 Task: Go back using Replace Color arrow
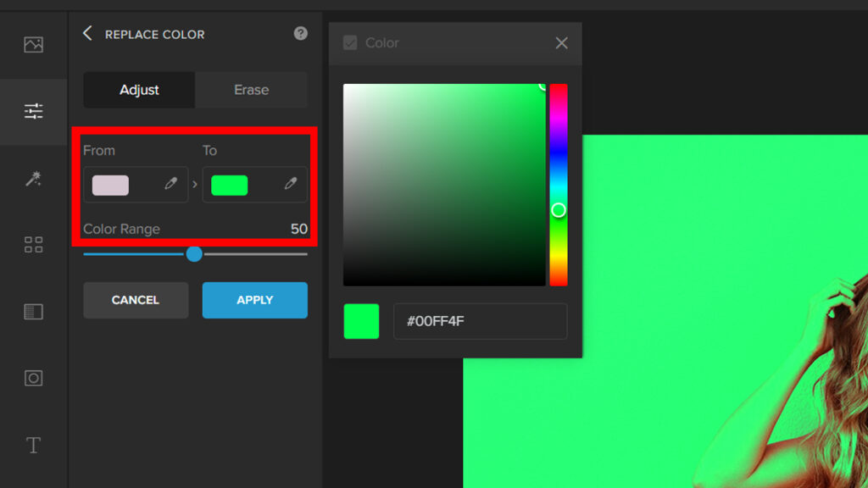coord(87,33)
